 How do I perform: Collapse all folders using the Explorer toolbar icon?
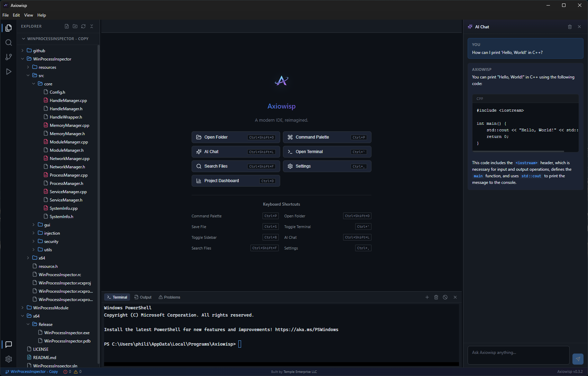(92, 26)
